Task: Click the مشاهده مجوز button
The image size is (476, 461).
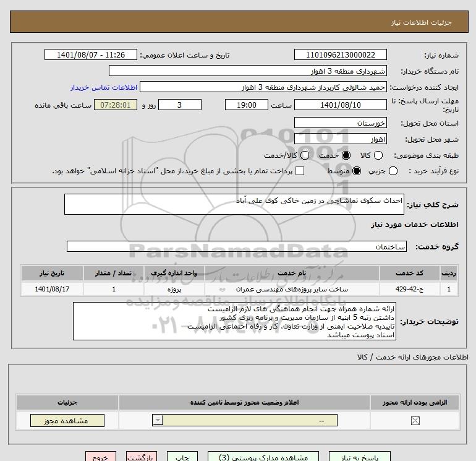Action: point(67,421)
